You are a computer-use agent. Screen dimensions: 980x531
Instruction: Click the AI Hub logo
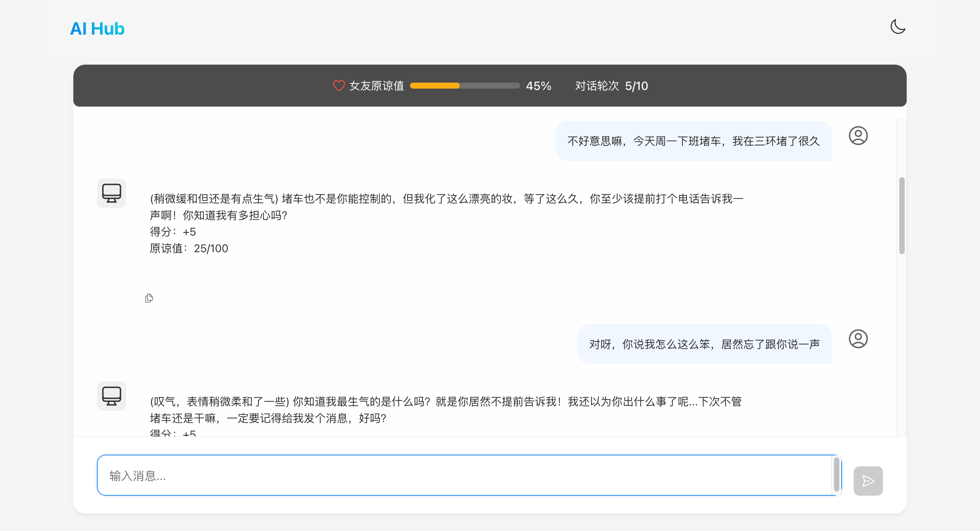(x=97, y=29)
